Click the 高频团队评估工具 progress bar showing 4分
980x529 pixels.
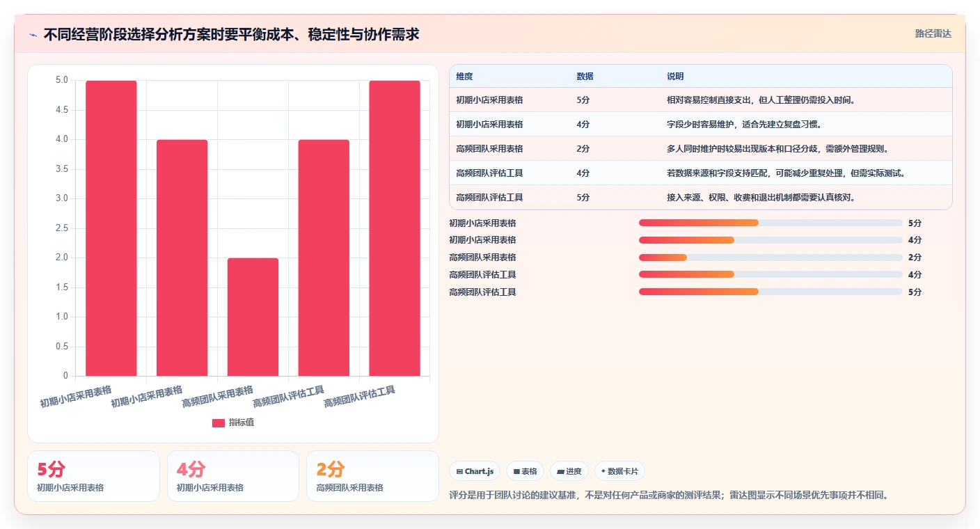770,275
